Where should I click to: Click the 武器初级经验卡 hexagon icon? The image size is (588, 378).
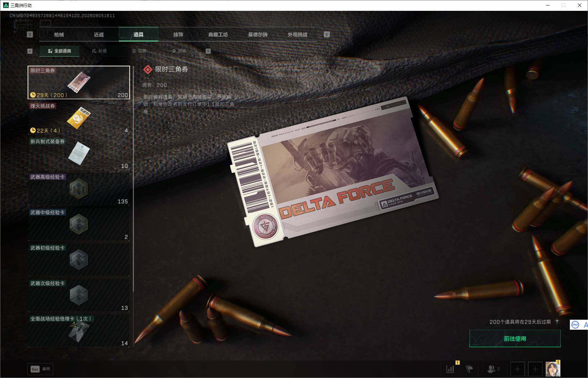pos(78,260)
